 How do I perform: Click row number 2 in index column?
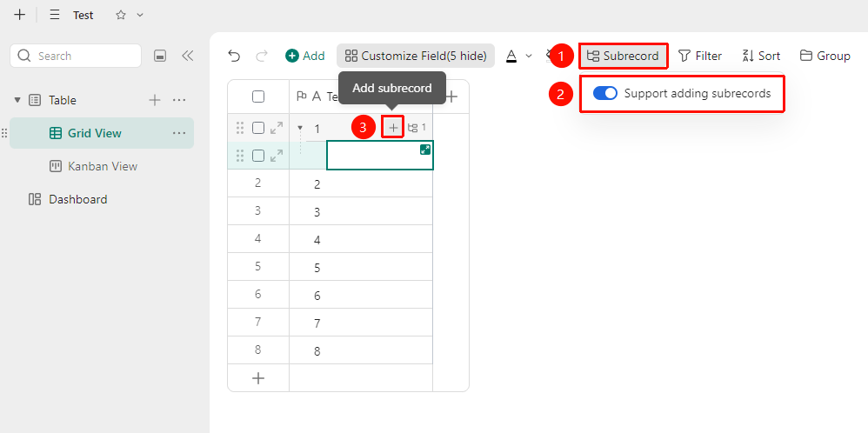(x=258, y=183)
